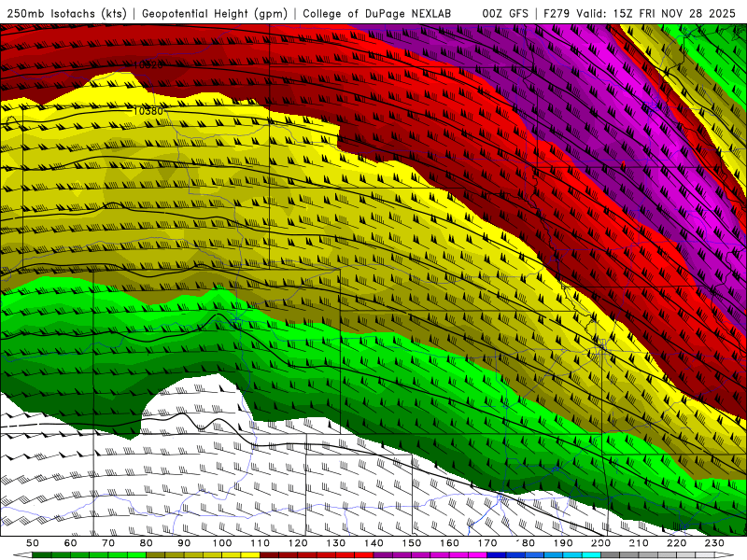Click the 170 value on the color scale

(486, 543)
